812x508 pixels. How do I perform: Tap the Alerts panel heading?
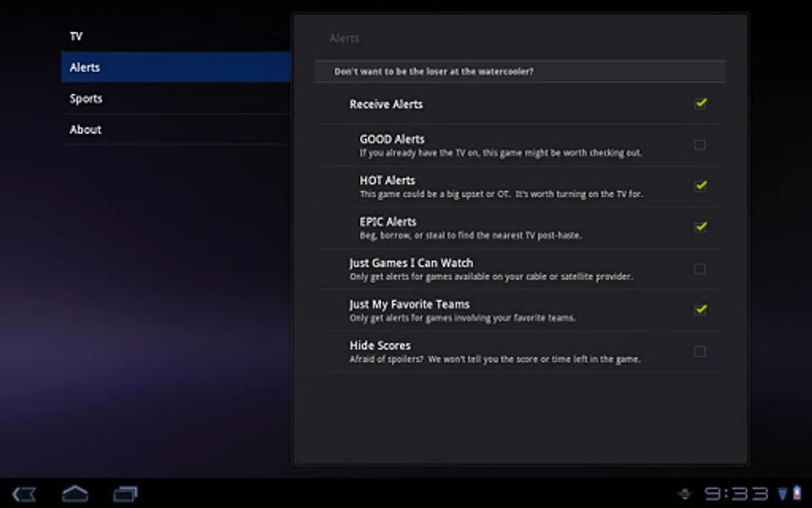coord(344,38)
